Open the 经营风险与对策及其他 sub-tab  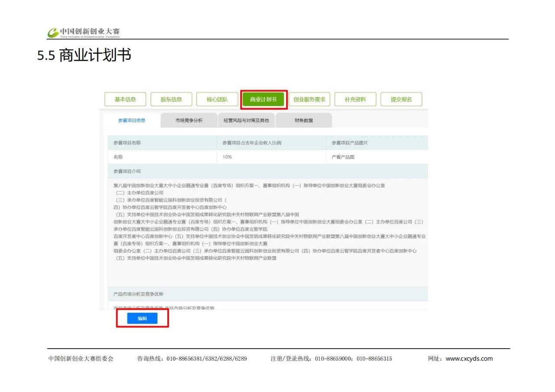coord(246,121)
